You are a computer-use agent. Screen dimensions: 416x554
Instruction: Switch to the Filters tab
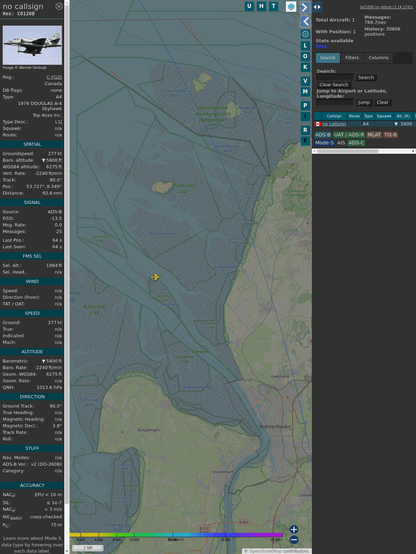click(x=352, y=58)
